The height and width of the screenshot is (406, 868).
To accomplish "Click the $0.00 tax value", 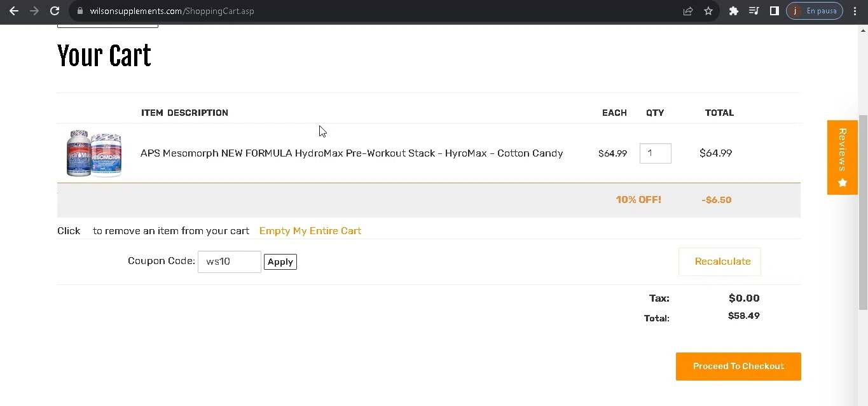I will (744, 298).
